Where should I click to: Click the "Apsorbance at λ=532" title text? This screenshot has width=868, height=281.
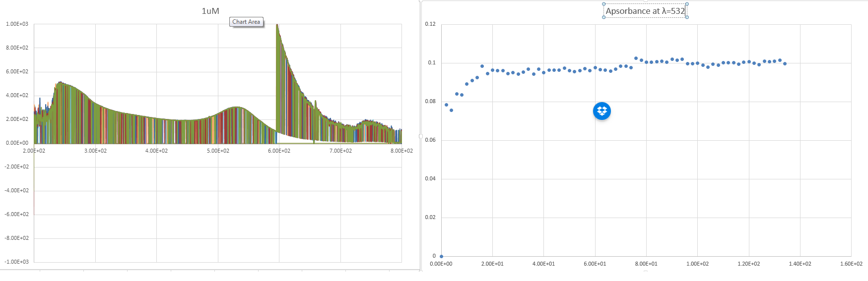click(645, 11)
